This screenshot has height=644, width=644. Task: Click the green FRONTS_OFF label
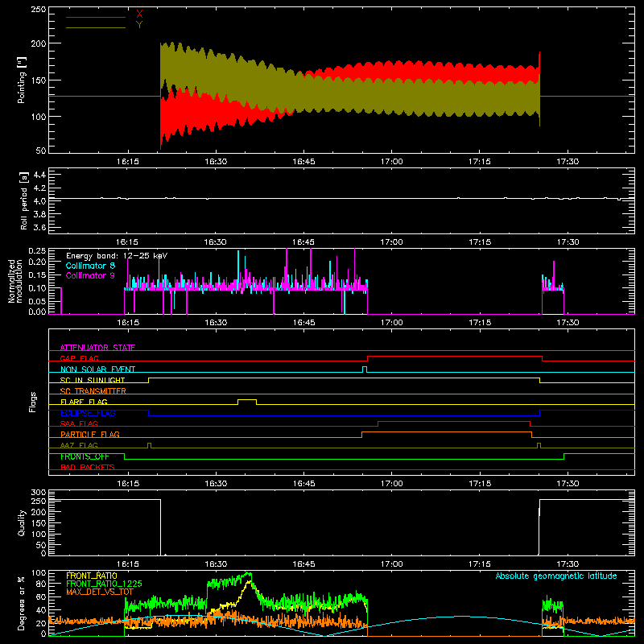(85, 456)
